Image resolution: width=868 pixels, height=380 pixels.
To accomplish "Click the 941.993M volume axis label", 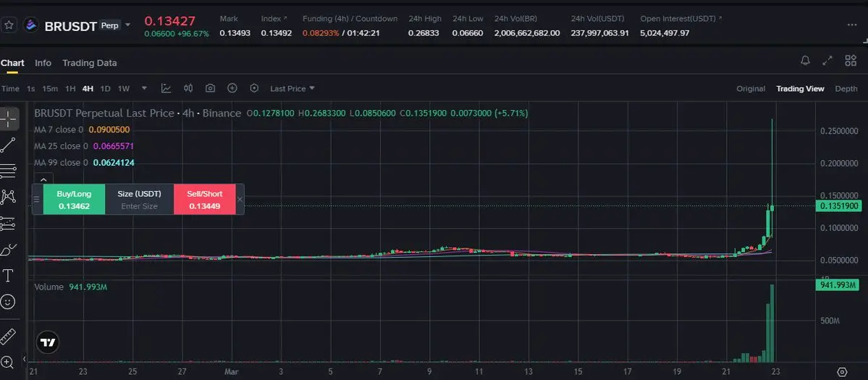I will click(x=837, y=285).
